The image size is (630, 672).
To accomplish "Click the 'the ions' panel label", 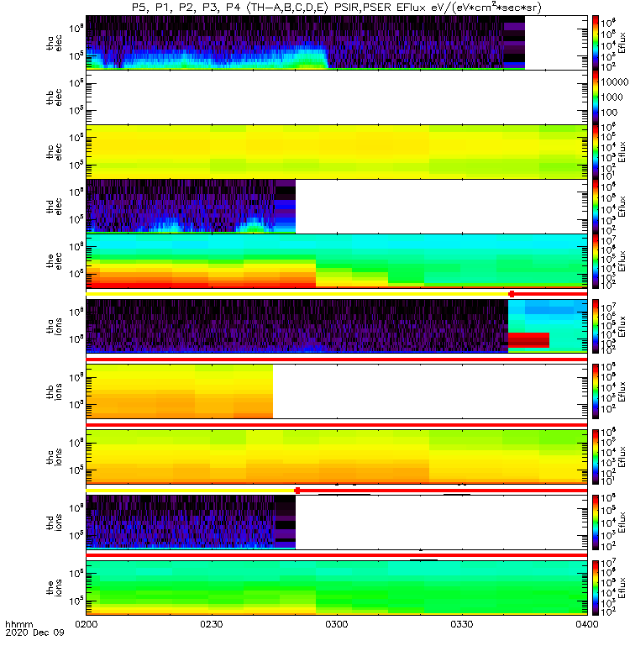I will tap(54, 587).
